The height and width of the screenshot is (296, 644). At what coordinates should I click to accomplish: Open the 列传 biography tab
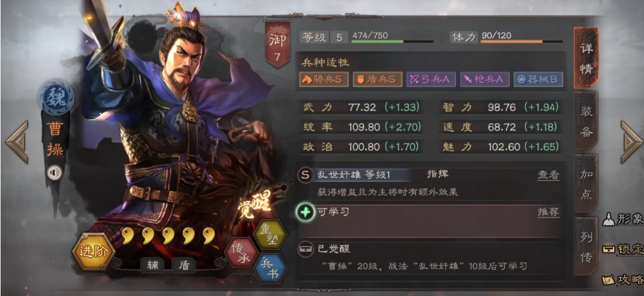[x=586, y=246]
